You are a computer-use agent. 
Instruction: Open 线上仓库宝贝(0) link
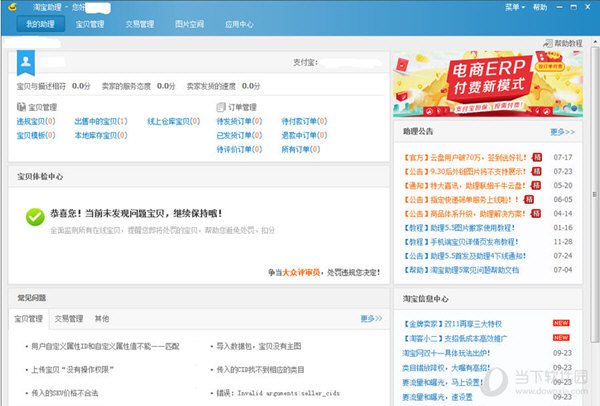pos(174,121)
